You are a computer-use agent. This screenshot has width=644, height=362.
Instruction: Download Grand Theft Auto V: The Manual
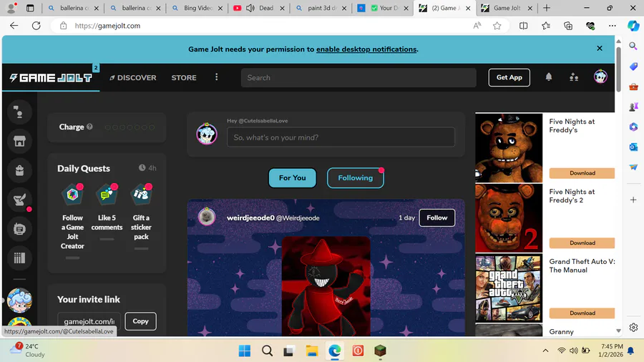tap(582, 313)
